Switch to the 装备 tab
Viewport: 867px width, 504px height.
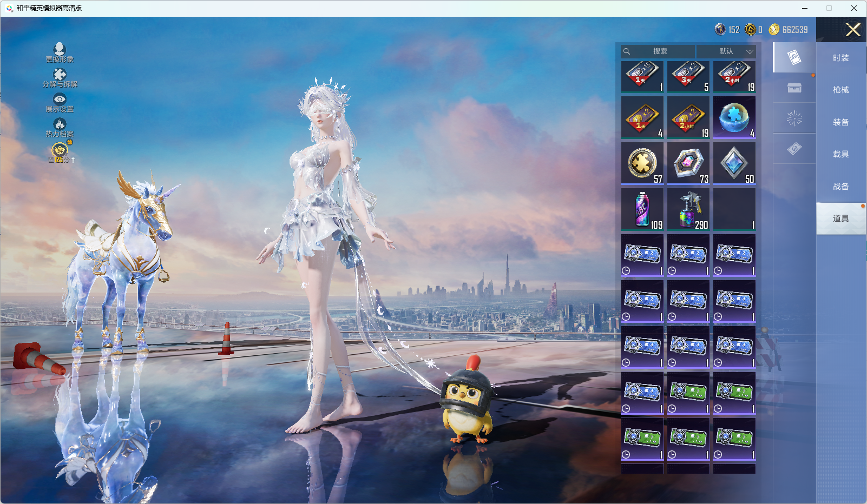[840, 122]
